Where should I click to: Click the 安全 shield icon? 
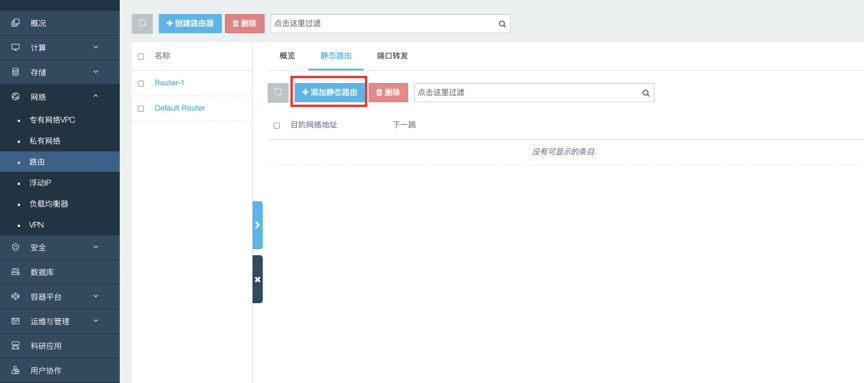pyautogui.click(x=15, y=247)
